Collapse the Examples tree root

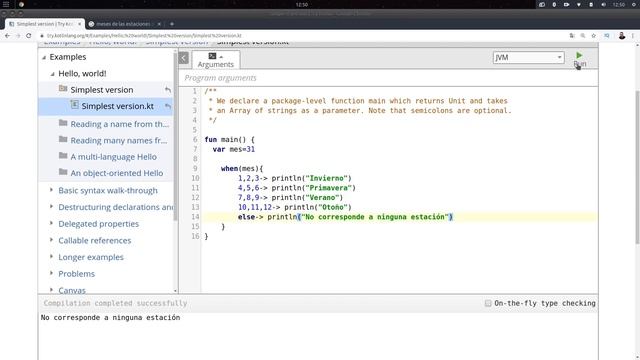(44, 58)
